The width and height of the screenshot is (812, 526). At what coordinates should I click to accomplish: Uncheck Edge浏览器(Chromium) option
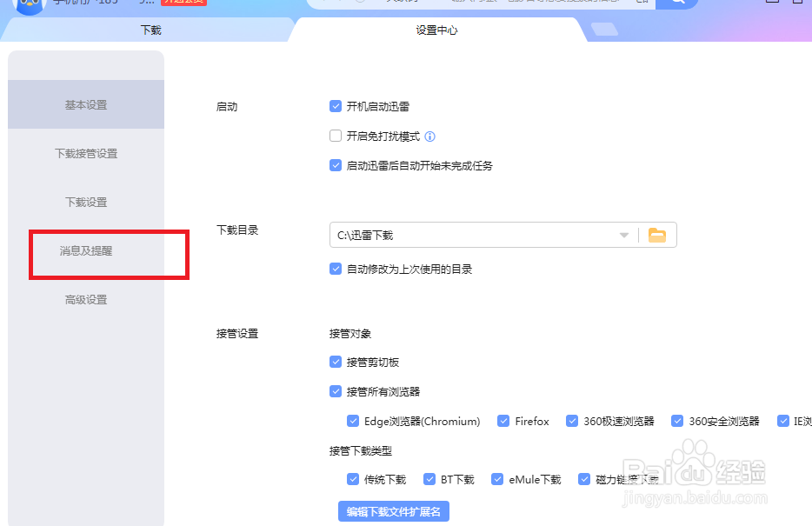pyautogui.click(x=353, y=421)
